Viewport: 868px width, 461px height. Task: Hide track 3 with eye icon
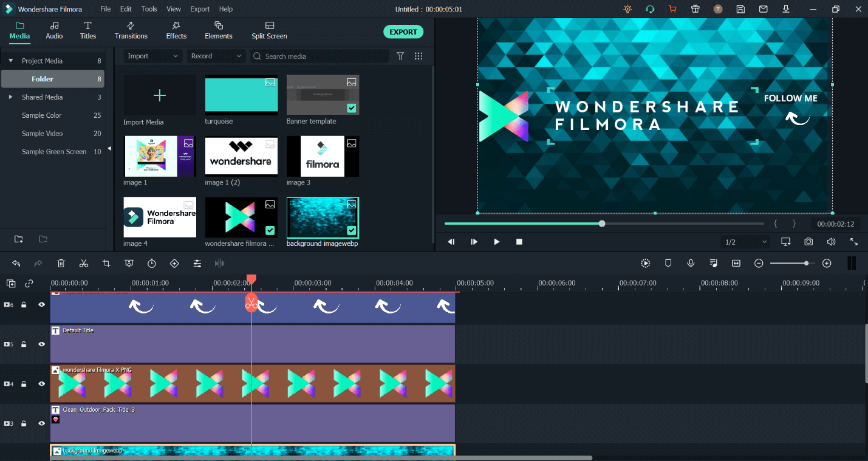(x=42, y=423)
